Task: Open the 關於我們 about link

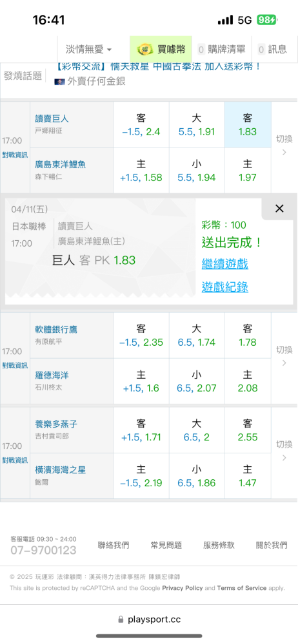Action: click(272, 545)
